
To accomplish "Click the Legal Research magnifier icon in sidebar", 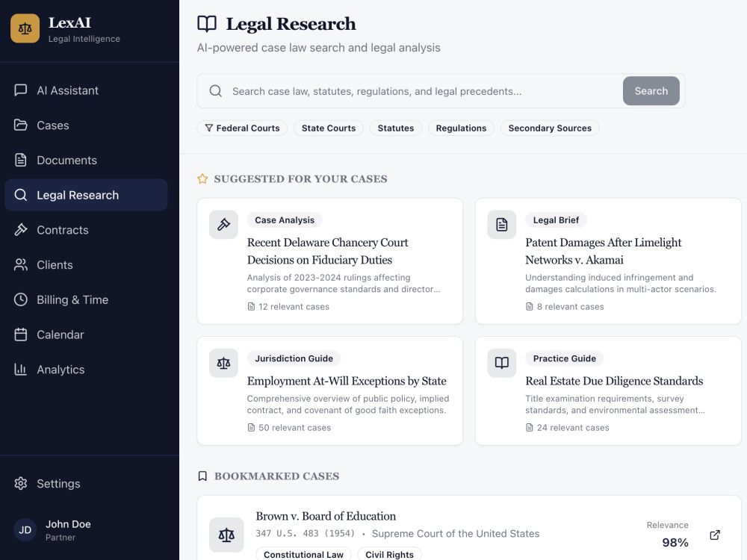I will pyautogui.click(x=20, y=195).
